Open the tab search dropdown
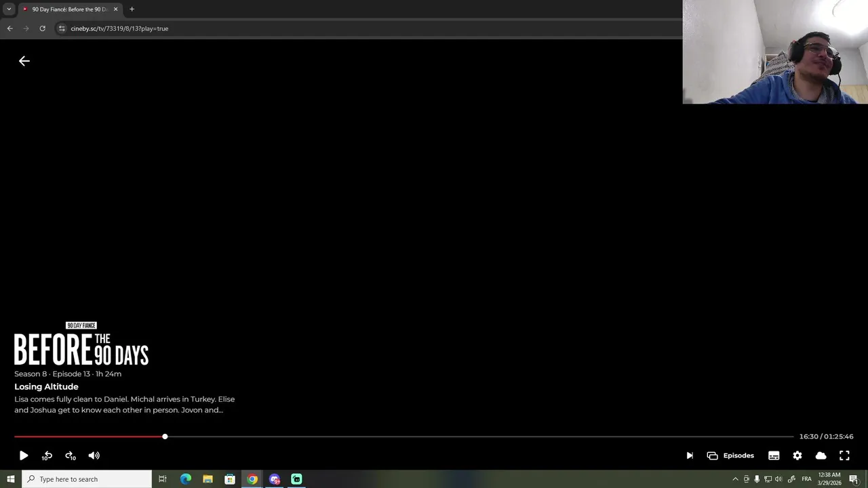The height and width of the screenshot is (488, 868). [9, 9]
